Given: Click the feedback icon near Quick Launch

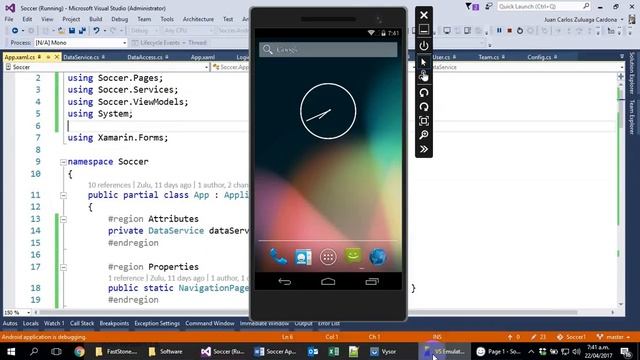Looking at the screenshot, I should tap(489, 7).
